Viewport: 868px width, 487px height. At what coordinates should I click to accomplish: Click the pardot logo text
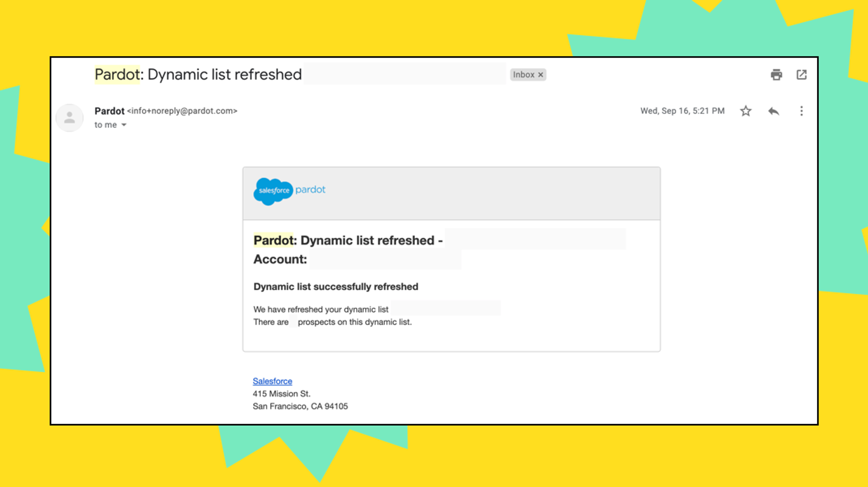(310, 190)
